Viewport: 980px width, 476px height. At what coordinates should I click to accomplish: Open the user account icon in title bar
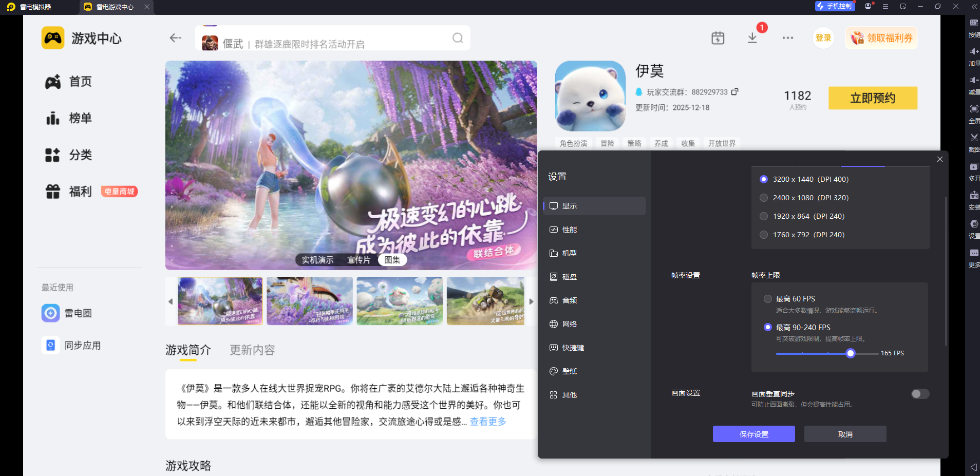click(868, 6)
